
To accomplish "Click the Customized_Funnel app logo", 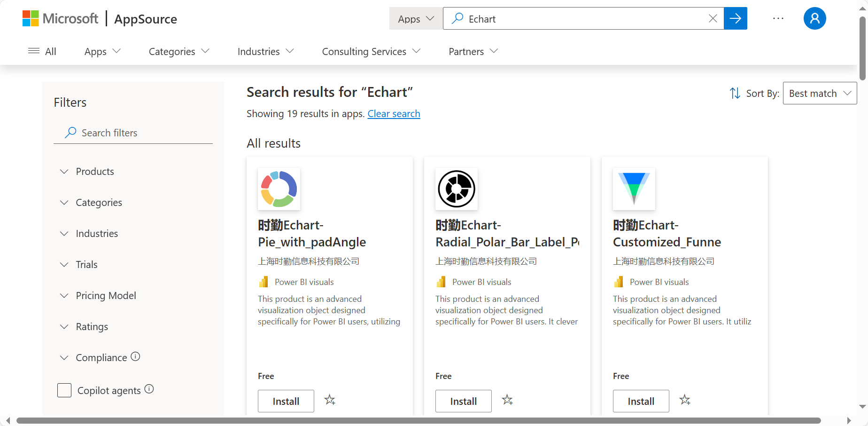I will (x=634, y=189).
